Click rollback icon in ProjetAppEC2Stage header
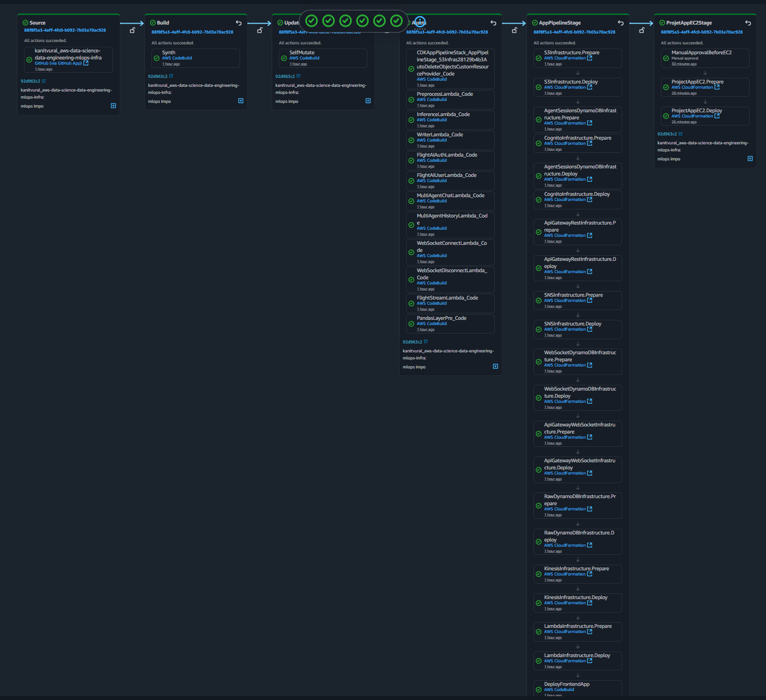Image resolution: width=766 pixels, height=700 pixels. [748, 23]
